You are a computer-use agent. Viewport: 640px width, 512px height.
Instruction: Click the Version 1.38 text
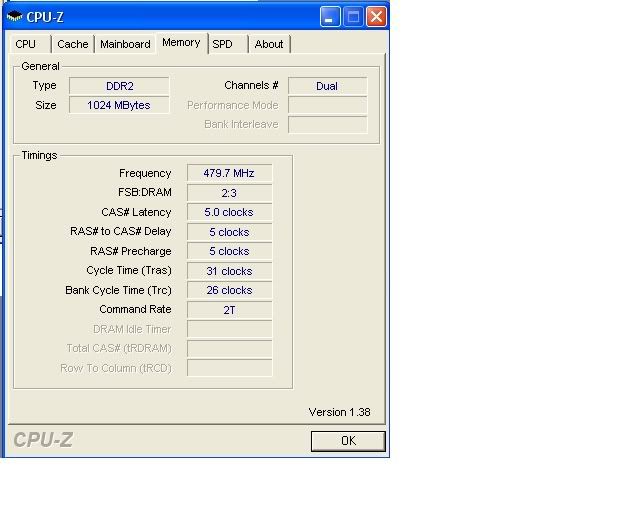[x=340, y=412]
